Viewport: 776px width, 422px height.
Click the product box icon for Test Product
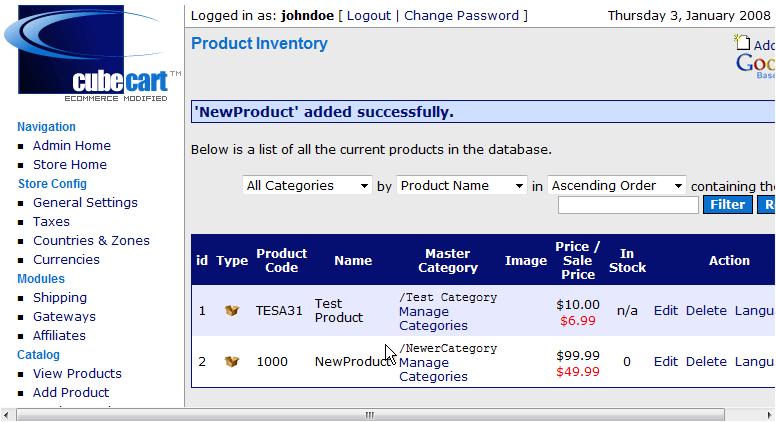click(232, 311)
